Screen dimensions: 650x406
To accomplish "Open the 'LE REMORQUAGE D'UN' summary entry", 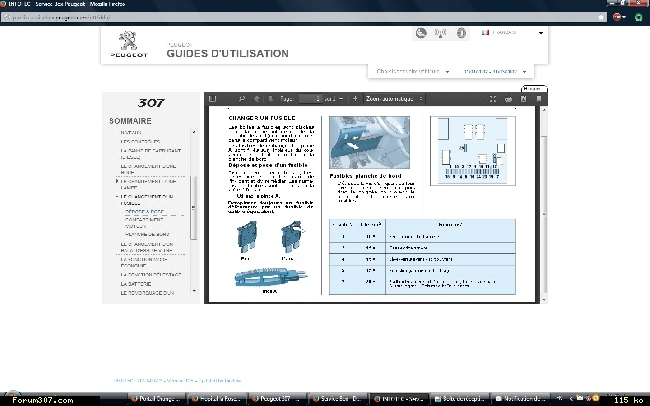I will point(147,293).
